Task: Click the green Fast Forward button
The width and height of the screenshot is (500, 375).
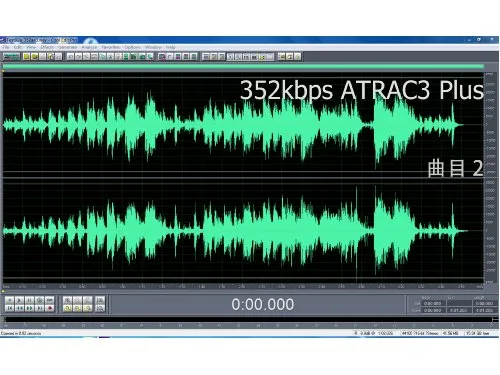Action: click(x=30, y=308)
